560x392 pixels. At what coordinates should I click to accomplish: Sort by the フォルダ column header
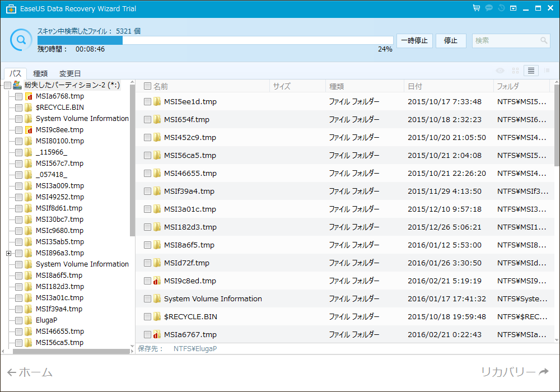[521, 86]
